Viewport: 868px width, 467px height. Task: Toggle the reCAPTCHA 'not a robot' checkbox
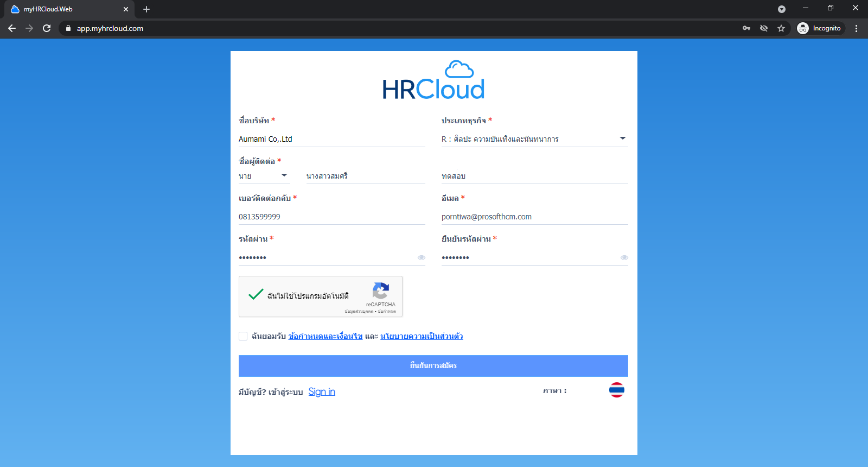pyautogui.click(x=256, y=294)
